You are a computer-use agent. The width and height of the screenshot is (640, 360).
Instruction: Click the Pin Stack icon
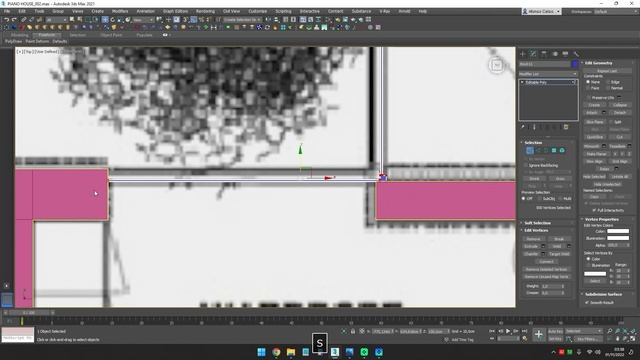(x=523, y=127)
